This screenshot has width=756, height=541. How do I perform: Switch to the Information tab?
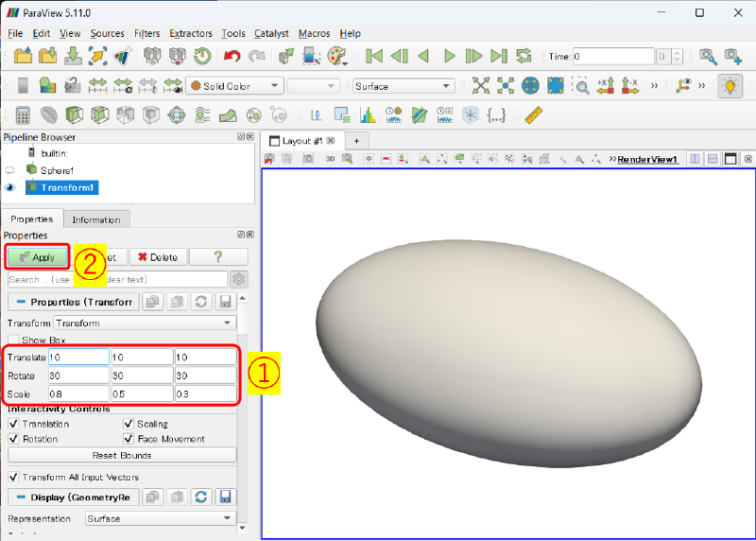(x=96, y=219)
